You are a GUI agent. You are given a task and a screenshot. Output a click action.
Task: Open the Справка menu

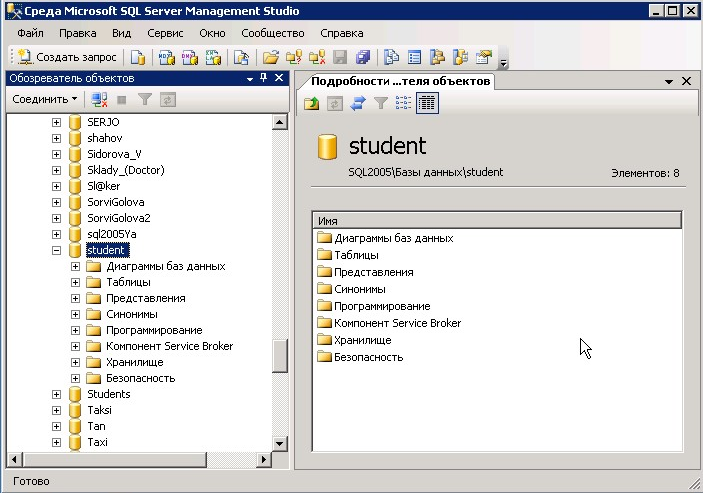pyautogui.click(x=342, y=33)
